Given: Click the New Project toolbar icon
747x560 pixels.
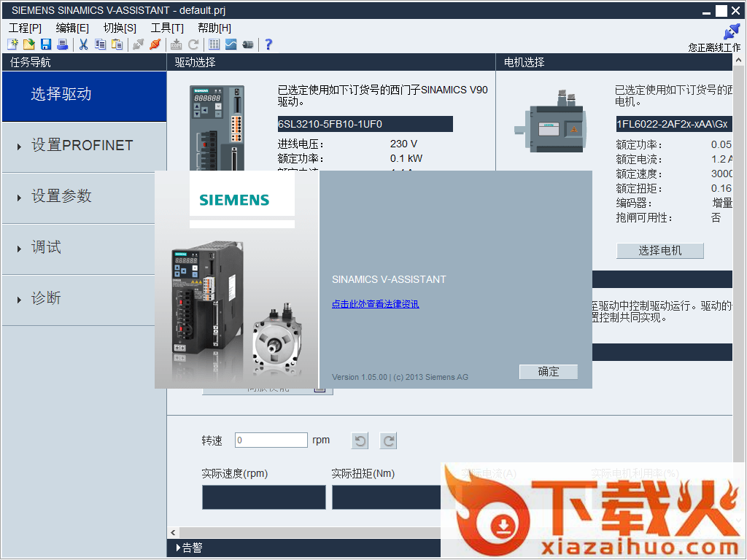Looking at the screenshot, I should [13, 44].
